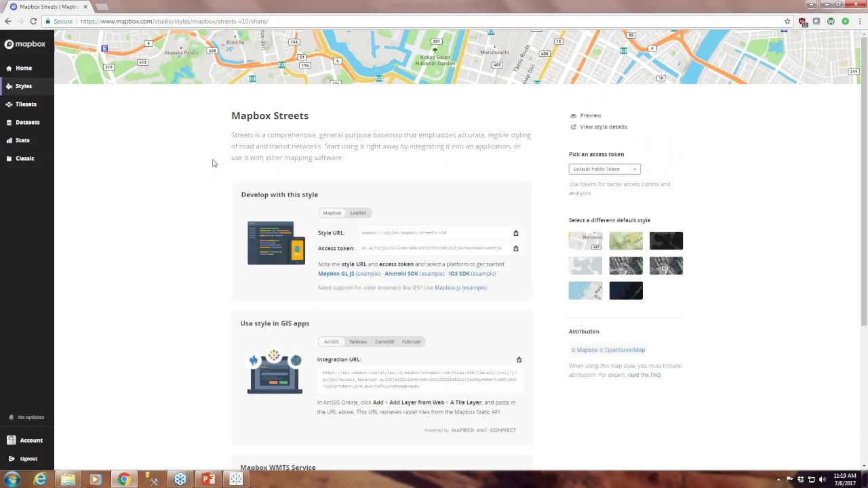Click the Account avatar icon
Image resolution: width=868 pixels, height=488 pixels.
click(11, 440)
